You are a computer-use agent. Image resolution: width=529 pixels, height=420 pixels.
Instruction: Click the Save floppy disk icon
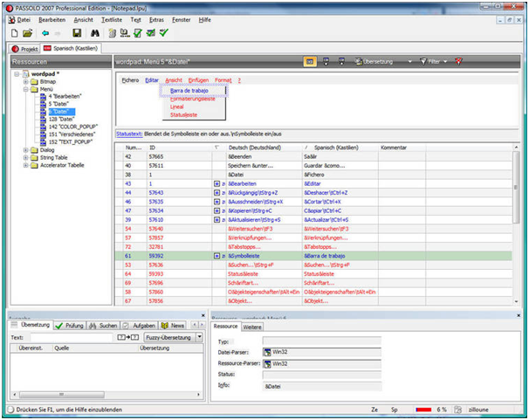[x=77, y=33]
